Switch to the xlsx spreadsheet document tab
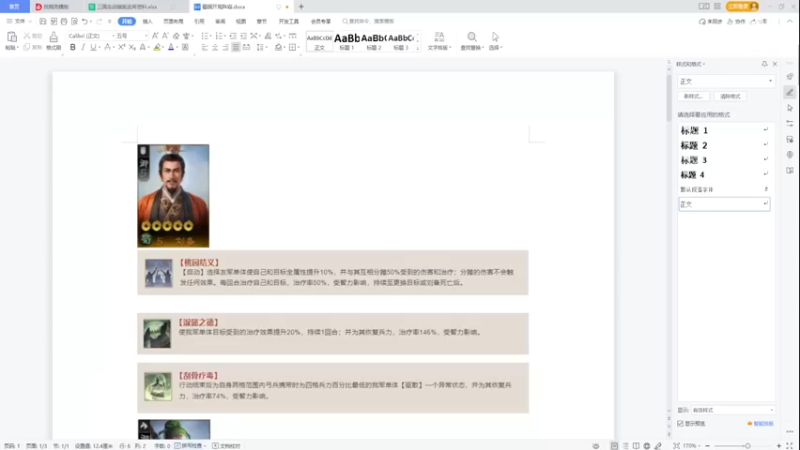Viewport: 800px width, 450px height. (x=128, y=7)
